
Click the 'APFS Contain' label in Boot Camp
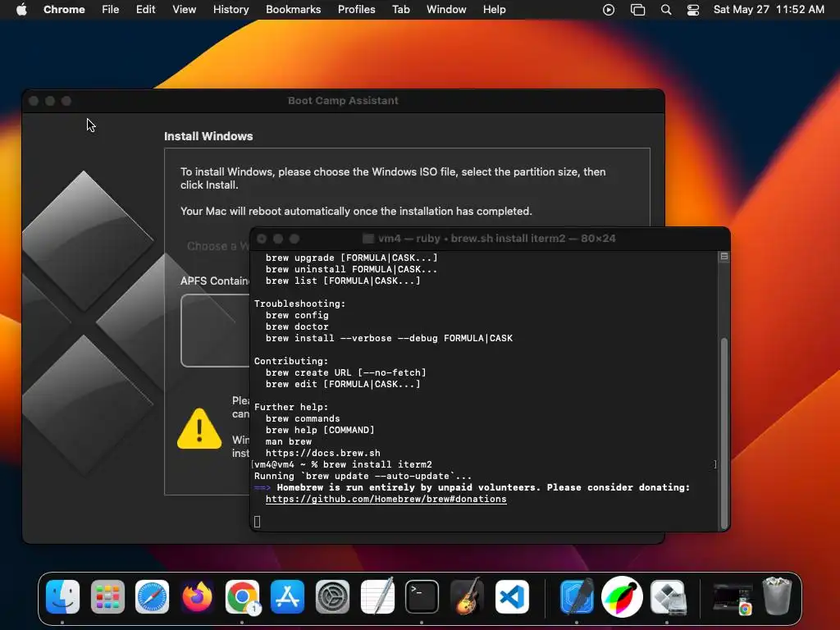coord(215,281)
